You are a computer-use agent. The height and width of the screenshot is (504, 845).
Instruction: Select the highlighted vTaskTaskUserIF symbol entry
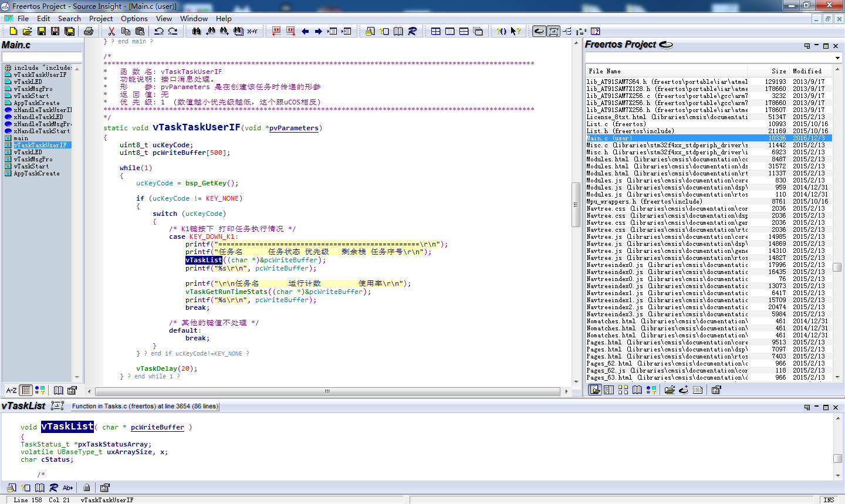(38, 145)
